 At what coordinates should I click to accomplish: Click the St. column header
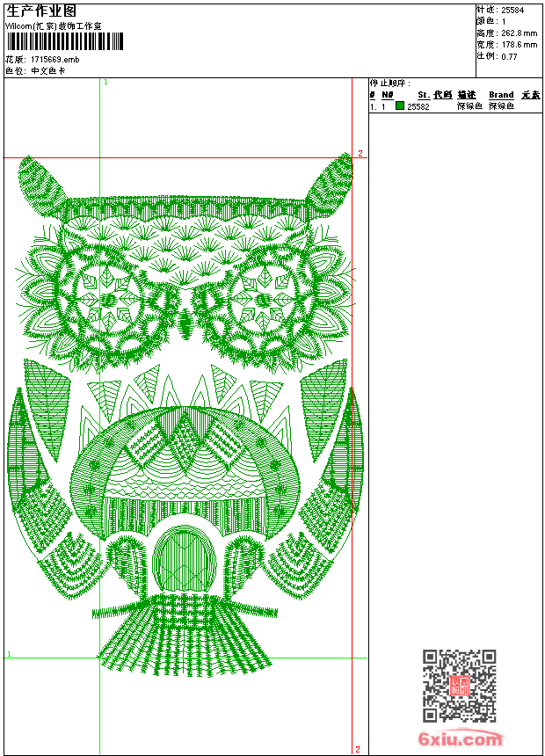424,95
